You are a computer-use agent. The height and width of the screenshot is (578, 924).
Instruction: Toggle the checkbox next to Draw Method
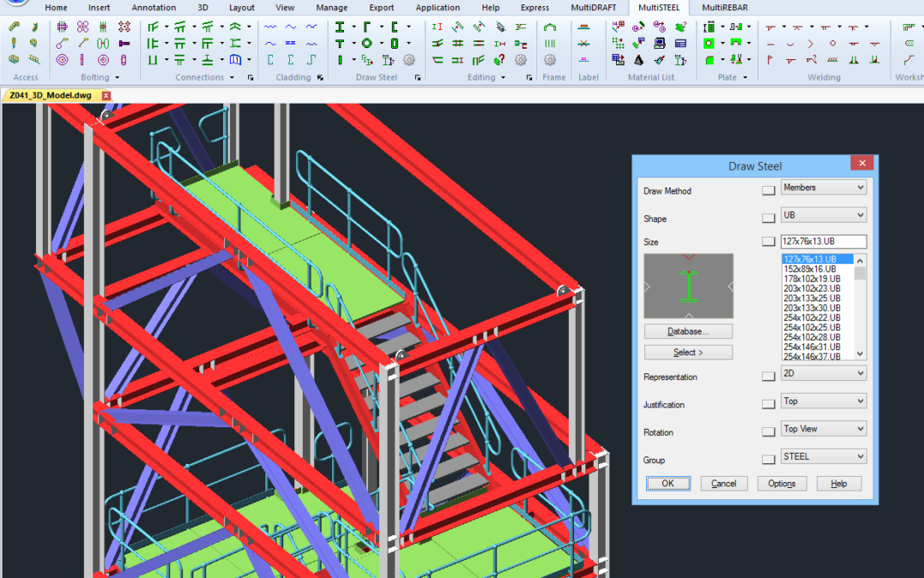click(768, 190)
